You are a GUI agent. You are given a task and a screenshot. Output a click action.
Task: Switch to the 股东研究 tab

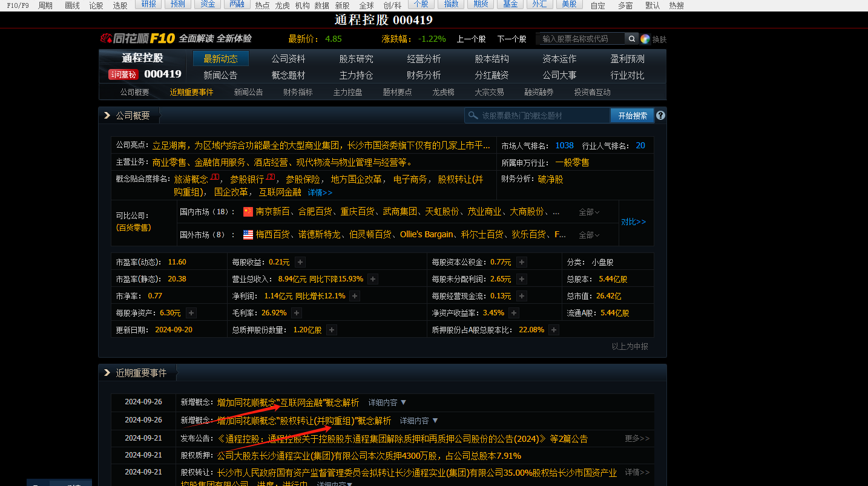tap(356, 59)
